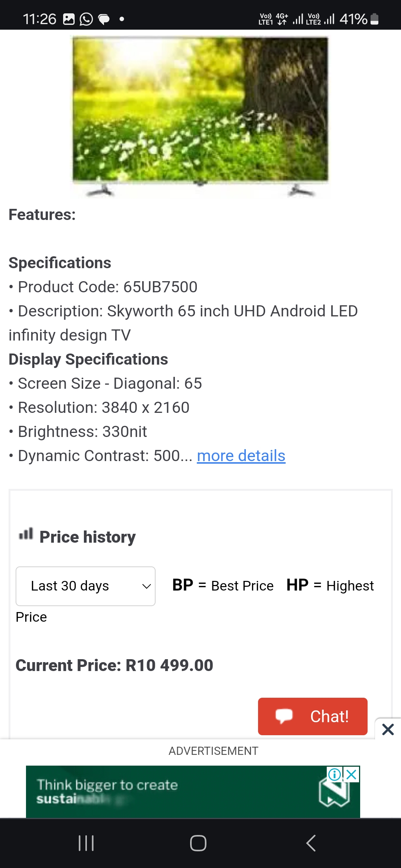Viewport: 401px width, 868px height.
Task: Tap the battery status icon
Action: (x=375, y=19)
